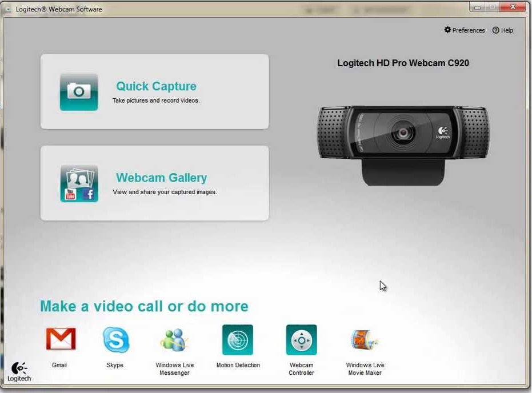Open the Webcam Gallery photos icon

[x=79, y=183]
